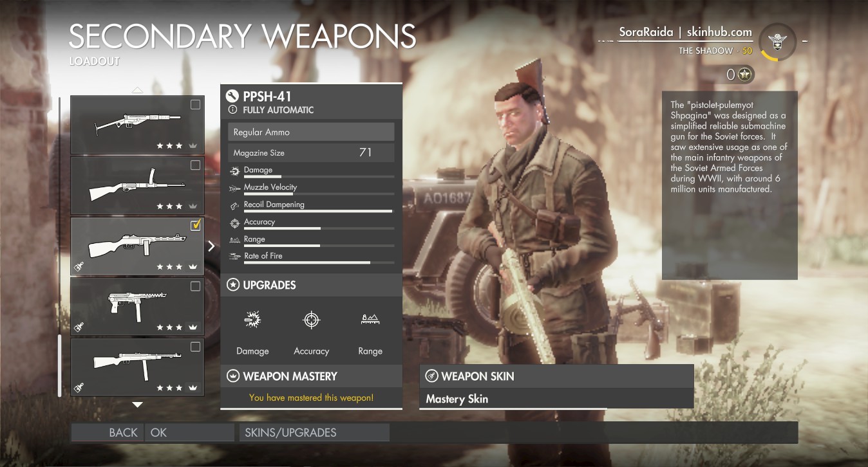Move weapon list up with top arrow
868x467 pixels.
click(137, 90)
